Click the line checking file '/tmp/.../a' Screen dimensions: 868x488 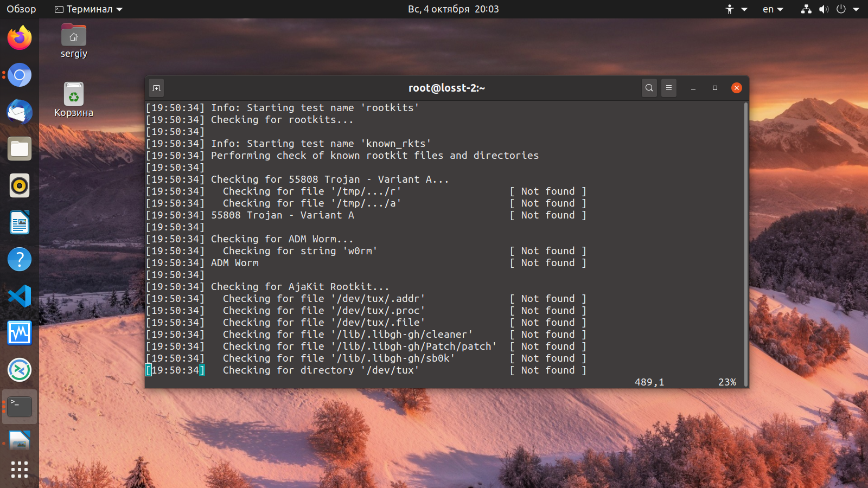[x=366, y=203]
